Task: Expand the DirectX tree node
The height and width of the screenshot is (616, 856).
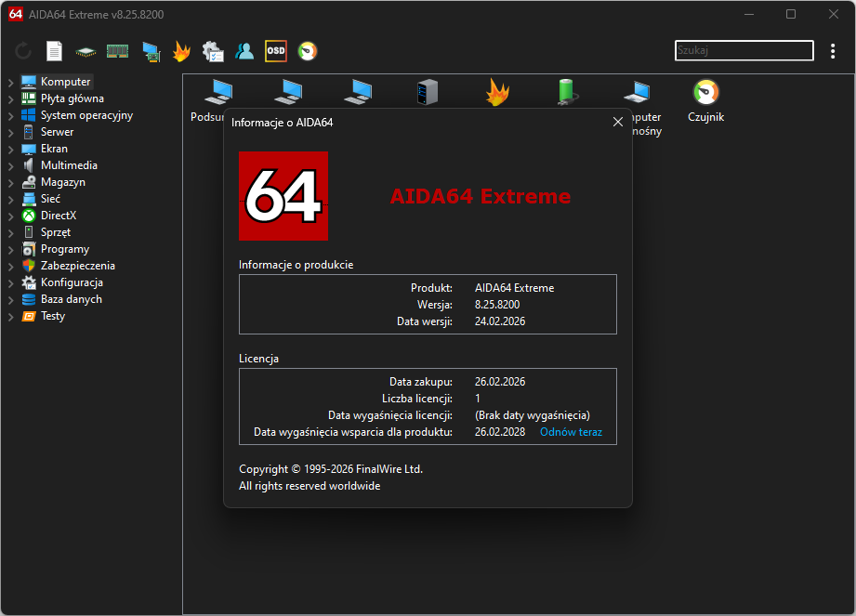Action: pos(11,216)
